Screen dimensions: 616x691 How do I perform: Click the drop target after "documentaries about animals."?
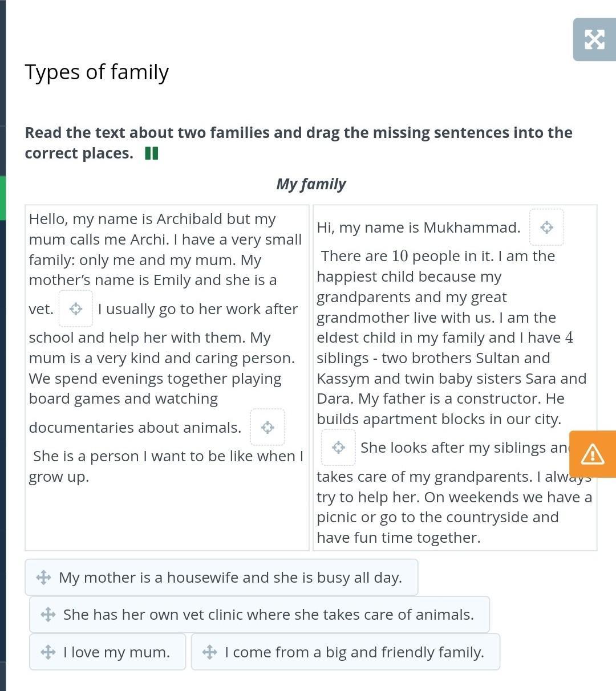tap(268, 428)
